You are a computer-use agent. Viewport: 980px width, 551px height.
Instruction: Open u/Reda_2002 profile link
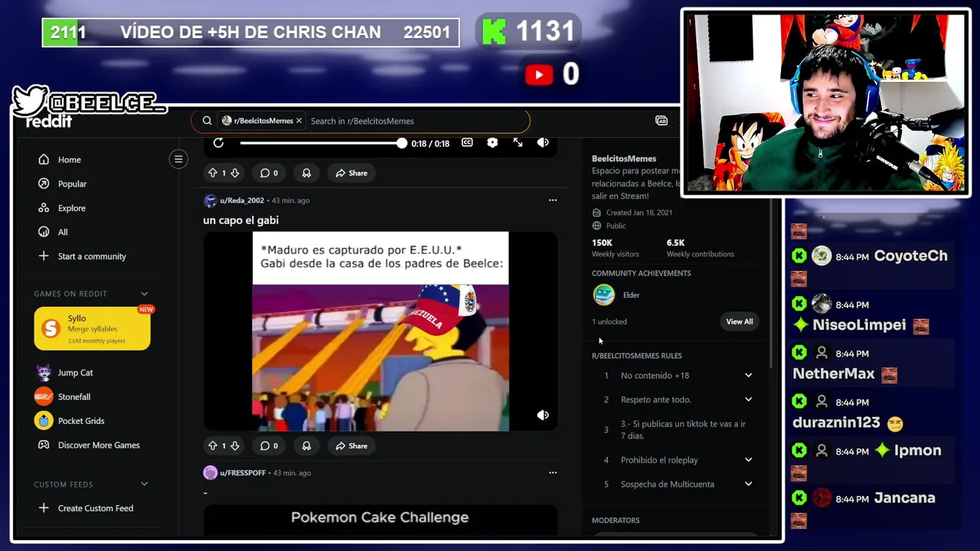coord(242,201)
